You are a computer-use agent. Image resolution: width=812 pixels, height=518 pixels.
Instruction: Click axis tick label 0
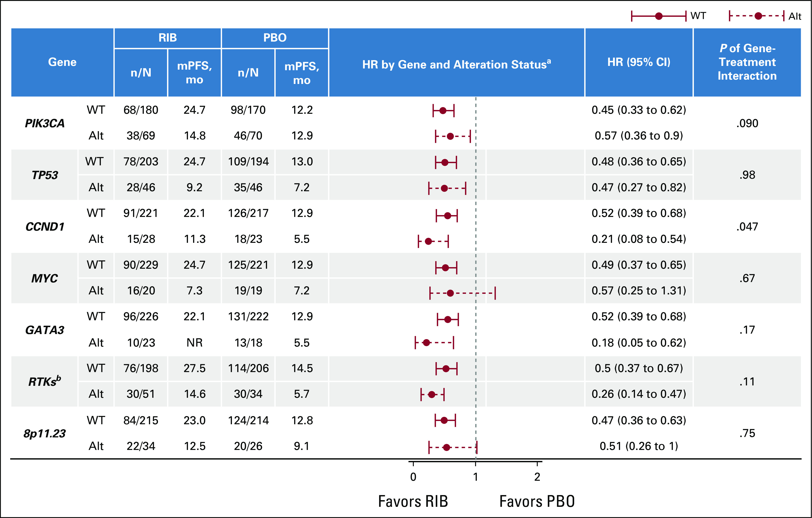point(413,477)
